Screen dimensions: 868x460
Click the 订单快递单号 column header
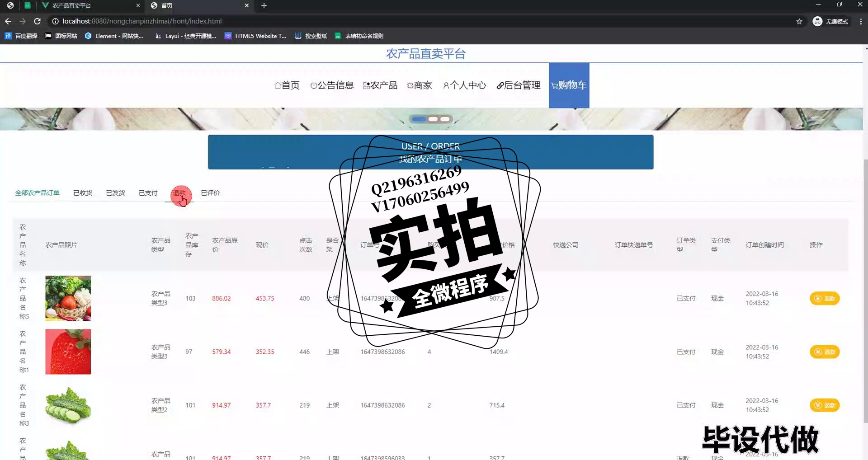(x=633, y=245)
